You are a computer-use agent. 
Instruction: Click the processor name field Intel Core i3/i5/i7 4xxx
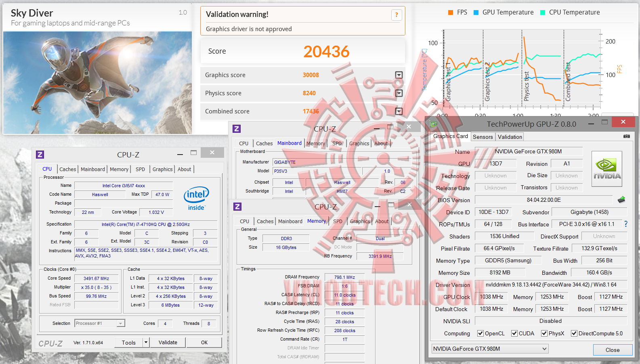pos(124,186)
